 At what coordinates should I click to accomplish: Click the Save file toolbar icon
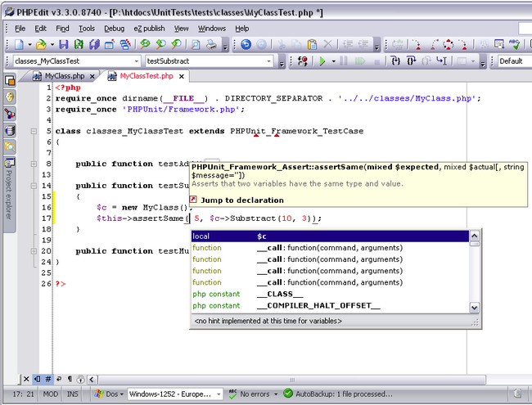tap(62, 44)
